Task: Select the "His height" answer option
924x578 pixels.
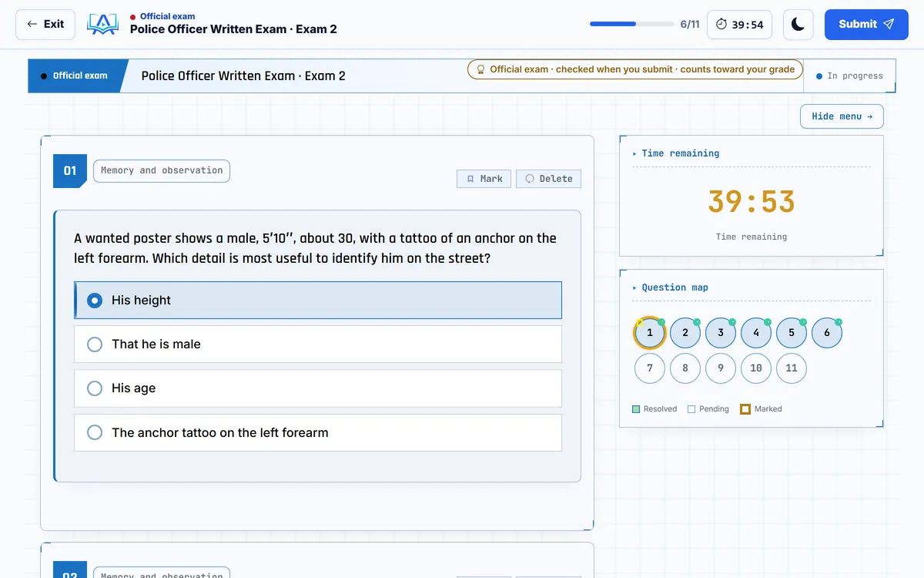Action: (x=318, y=301)
